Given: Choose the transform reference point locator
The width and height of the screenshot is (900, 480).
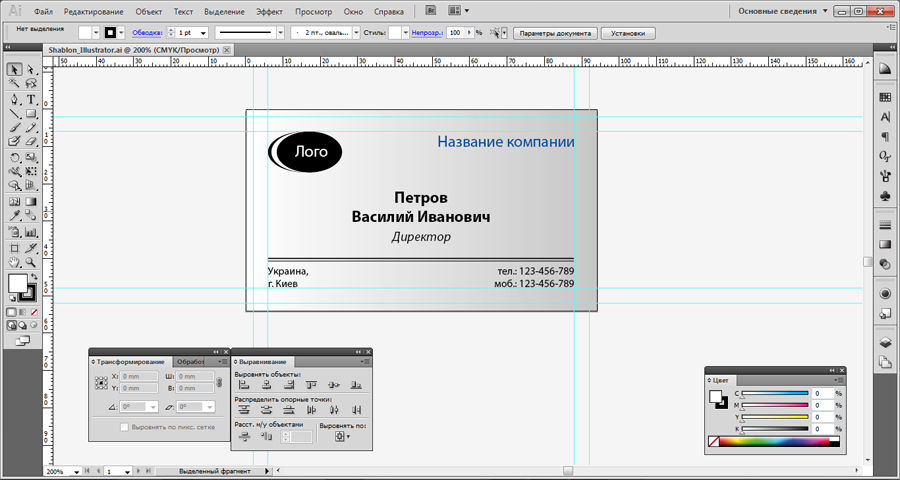Looking at the screenshot, I should [102, 382].
